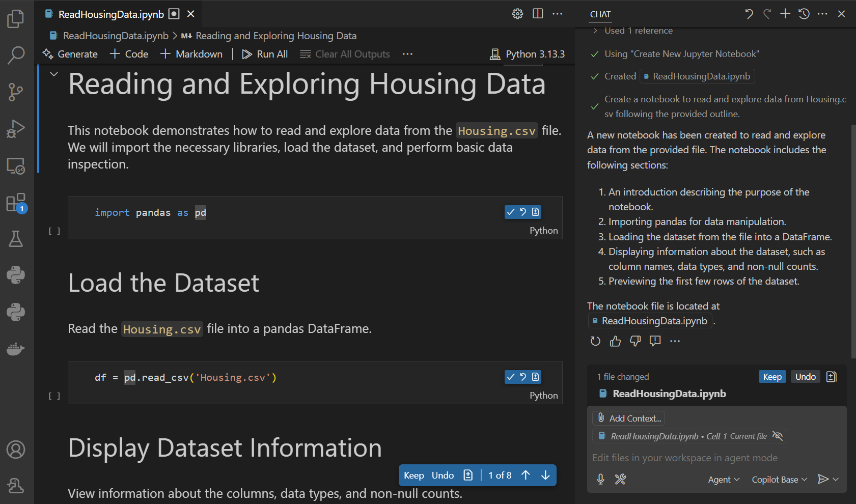Open more actions menu in notebook toolbar

[x=407, y=54]
